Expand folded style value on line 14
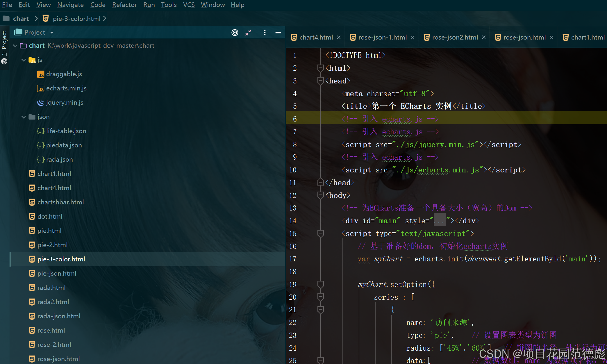This screenshot has height=364, width=607. [x=439, y=221]
